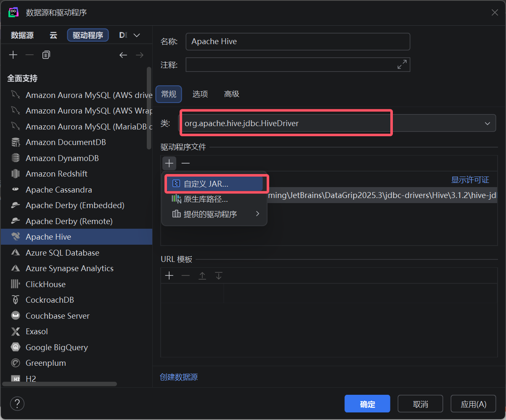Open the 选项 tab
The height and width of the screenshot is (420, 506).
(x=200, y=94)
